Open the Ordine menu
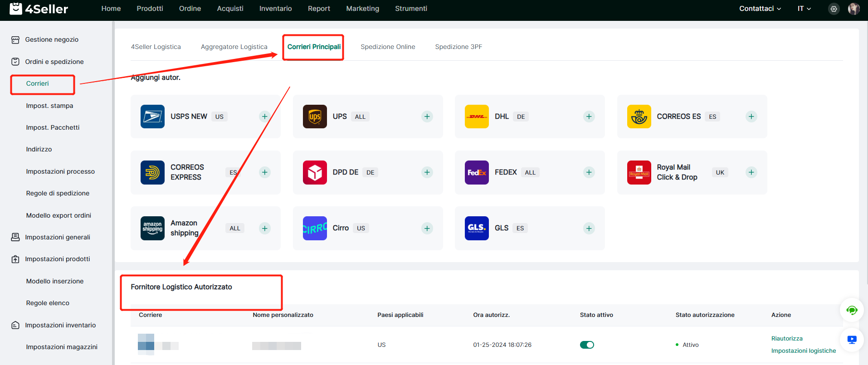The width and height of the screenshot is (868, 365). click(190, 9)
